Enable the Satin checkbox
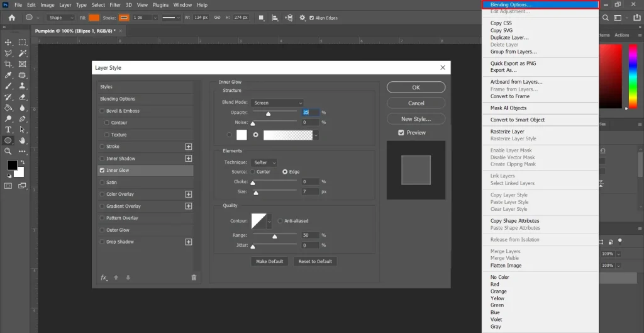Viewport: 644px width, 333px height. [x=102, y=182]
